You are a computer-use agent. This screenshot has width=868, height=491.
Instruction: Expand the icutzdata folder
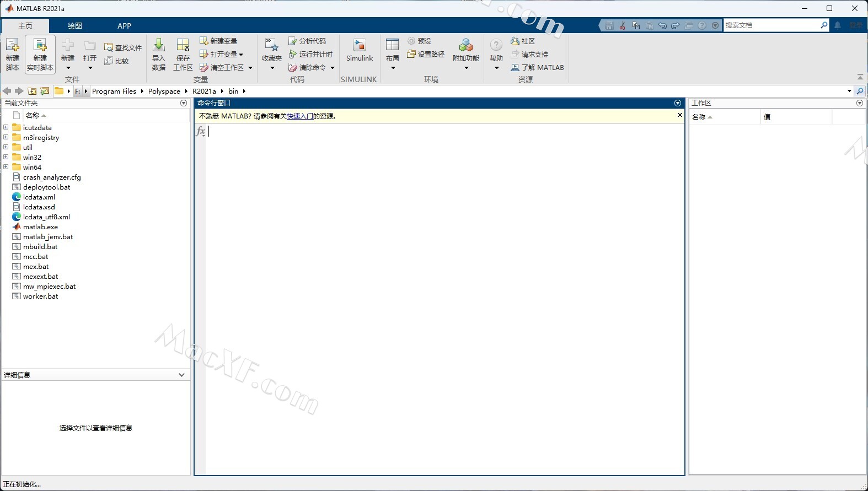(x=6, y=127)
